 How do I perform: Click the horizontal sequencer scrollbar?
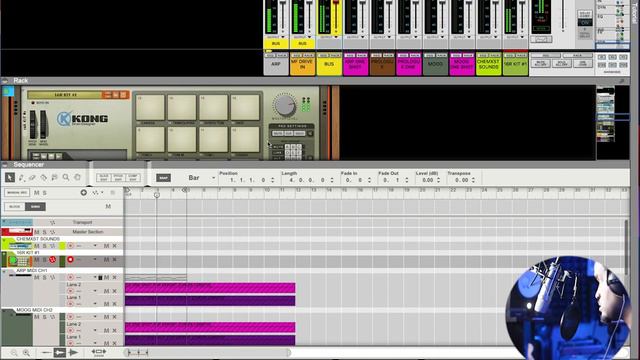point(207,352)
